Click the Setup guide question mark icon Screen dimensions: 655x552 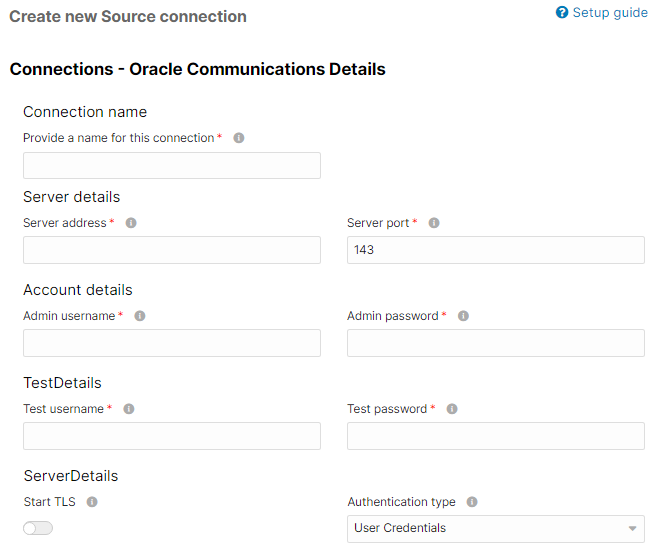[562, 13]
